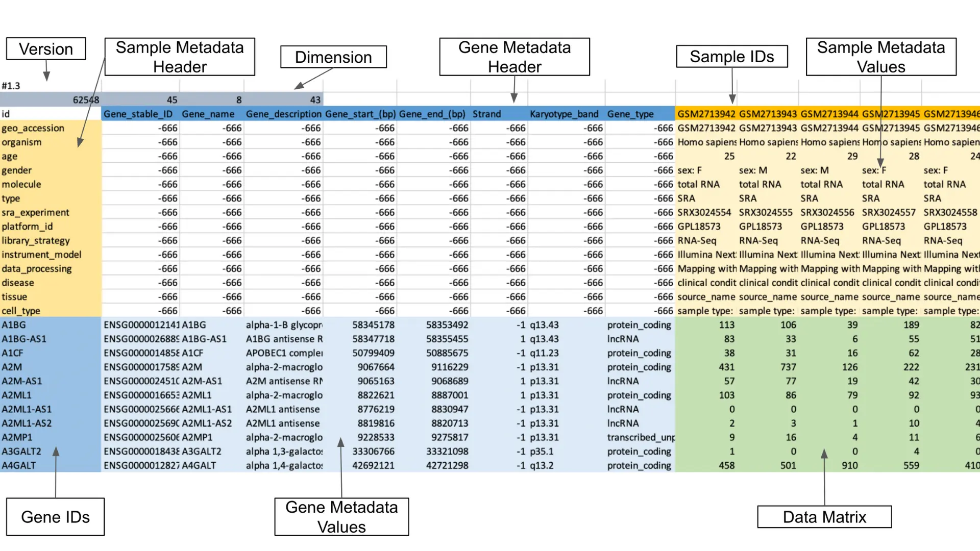Click the Sample Metadata Values callout box
Screen dimensions: 980x551
881,56
